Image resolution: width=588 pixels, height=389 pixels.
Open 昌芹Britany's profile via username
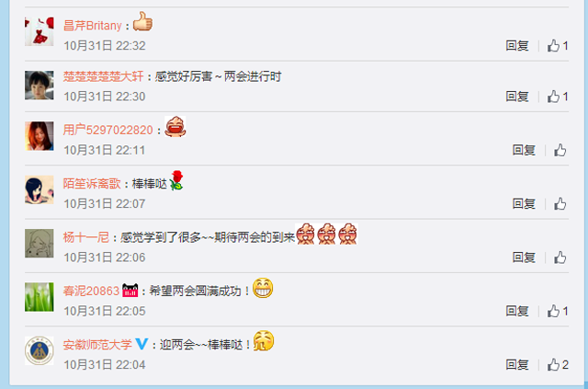93,26
